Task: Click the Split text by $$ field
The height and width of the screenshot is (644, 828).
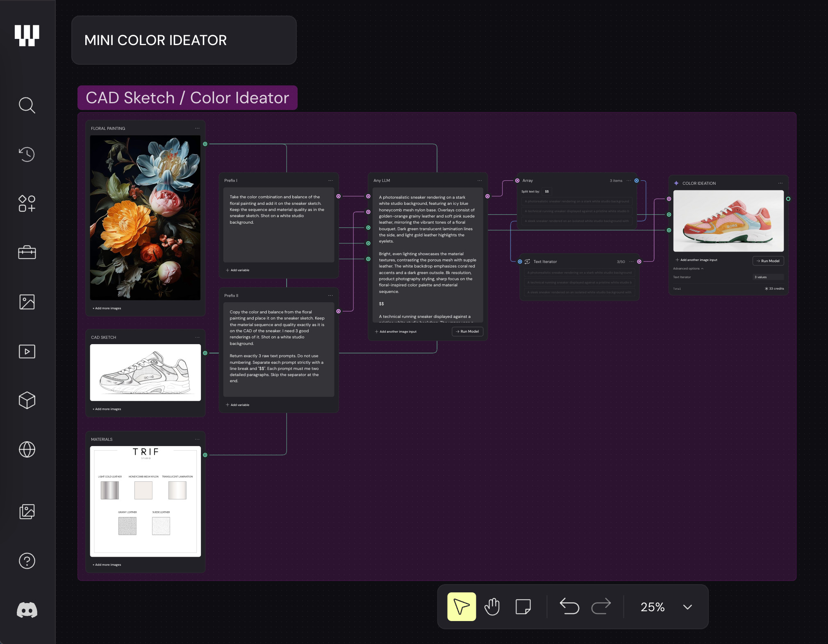Action: 547,191
